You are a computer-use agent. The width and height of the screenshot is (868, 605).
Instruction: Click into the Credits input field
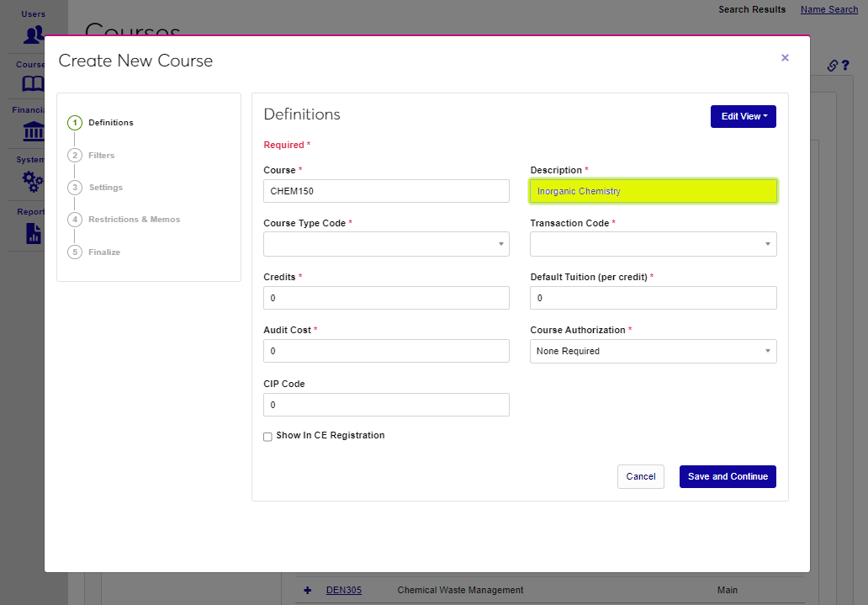386,298
